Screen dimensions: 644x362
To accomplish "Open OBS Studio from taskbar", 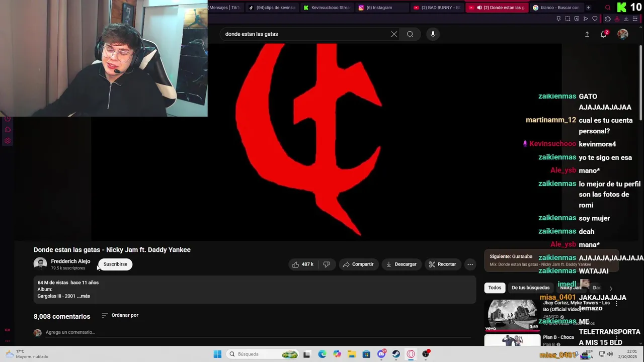I will tap(426, 354).
